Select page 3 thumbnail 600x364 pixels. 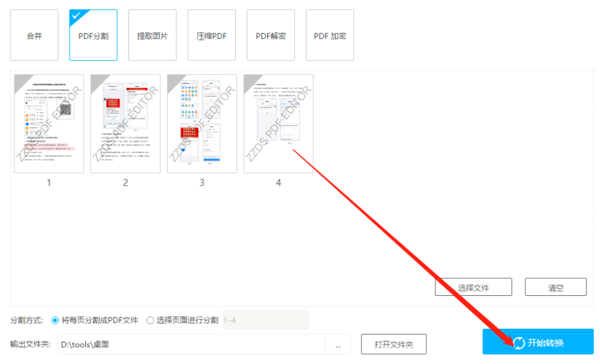(202, 124)
